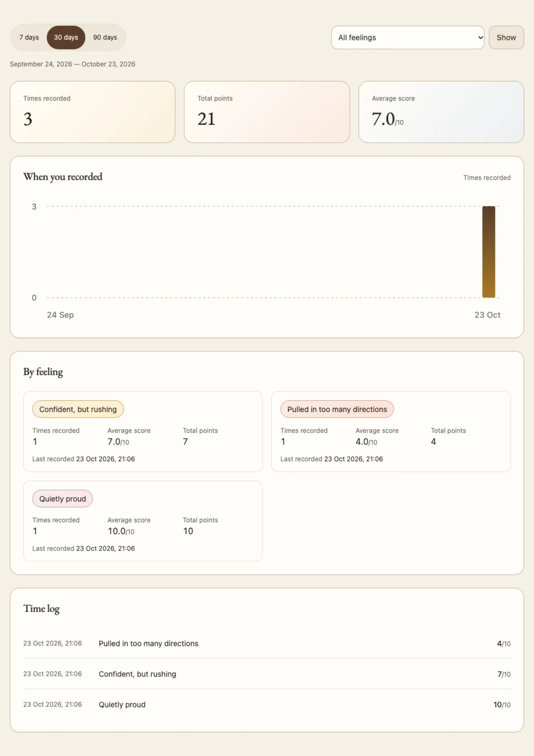The width and height of the screenshot is (534, 756).
Task: Open the All feelings dropdown
Action: pos(408,37)
